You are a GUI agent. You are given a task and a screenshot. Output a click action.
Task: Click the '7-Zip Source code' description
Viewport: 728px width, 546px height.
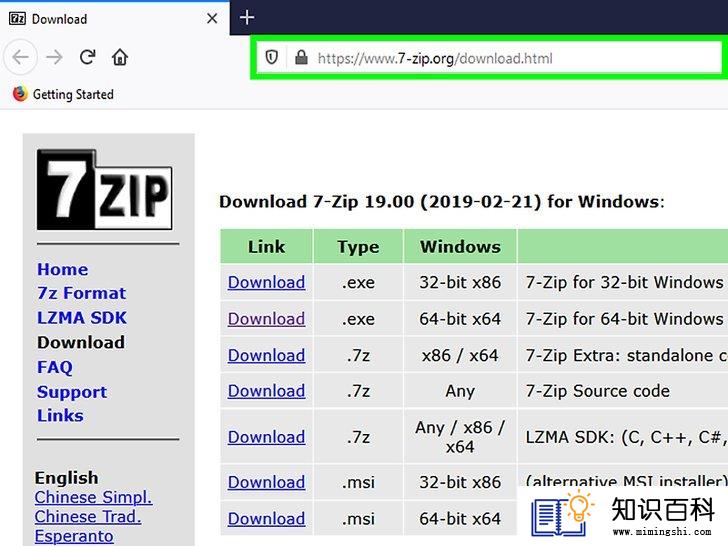[x=598, y=391]
